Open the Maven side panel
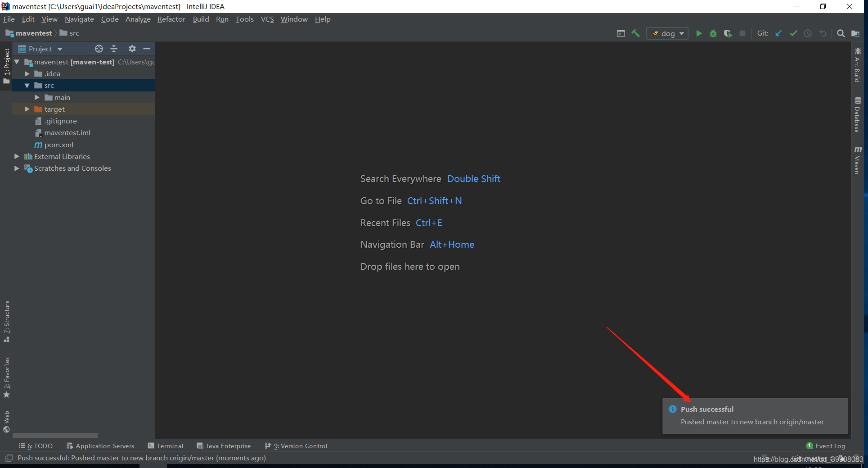The height and width of the screenshot is (468, 868). click(858, 160)
